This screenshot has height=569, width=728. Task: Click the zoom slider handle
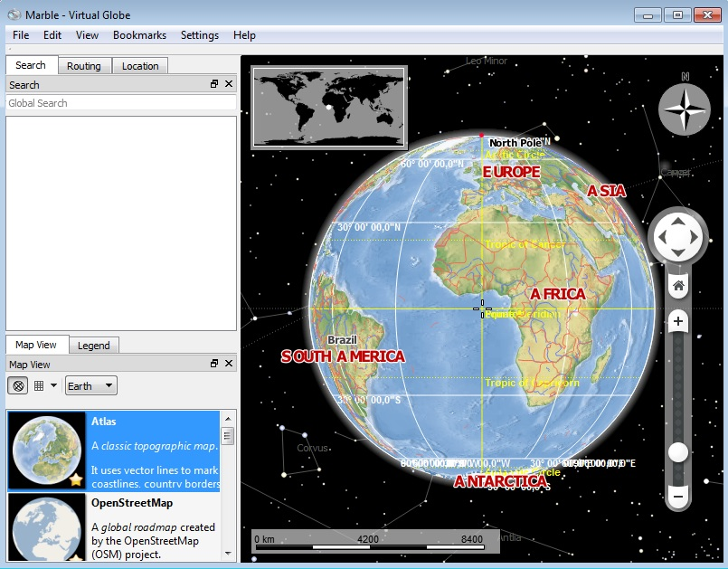[678, 452]
